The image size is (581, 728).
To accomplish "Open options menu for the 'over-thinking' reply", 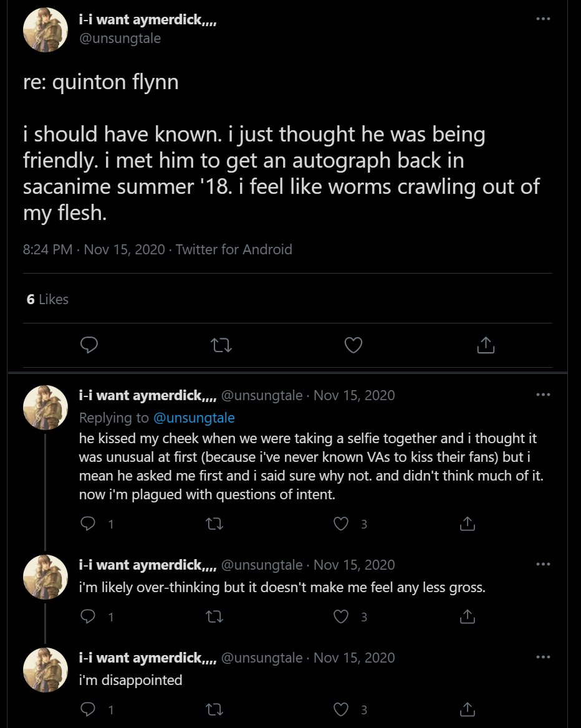I will 543,565.
